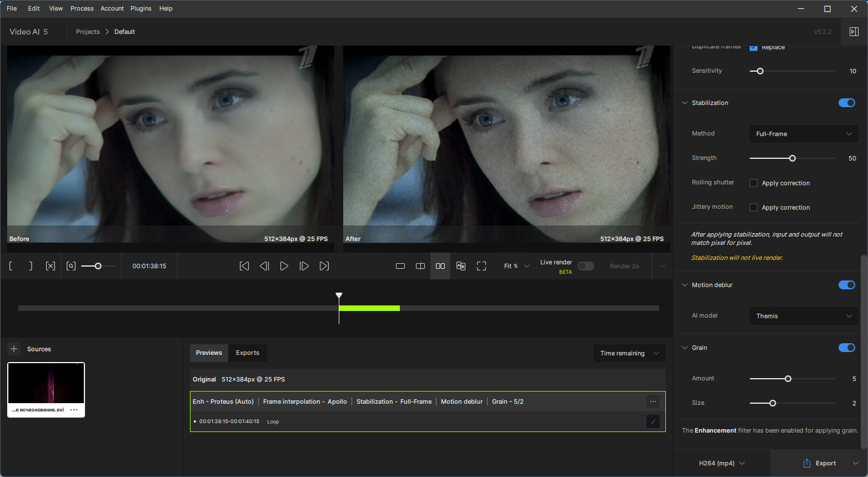This screenshot has height=477, width=868.
Task: Click the Export button
Action: (819, 463)
